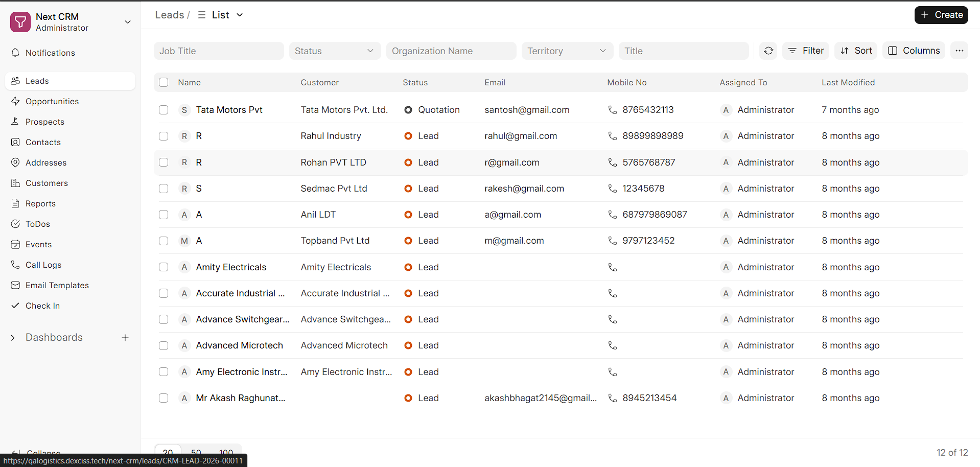Click the Opportunities lightning icon
Image resolution: width=980 pixels, height=467 pixels.
coord(15,101)
